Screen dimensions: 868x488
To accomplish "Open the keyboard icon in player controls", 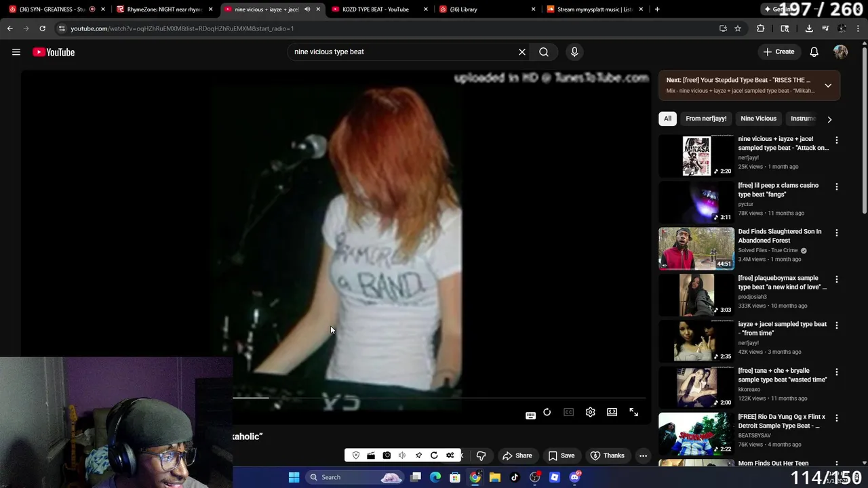I will coord(531,415).
